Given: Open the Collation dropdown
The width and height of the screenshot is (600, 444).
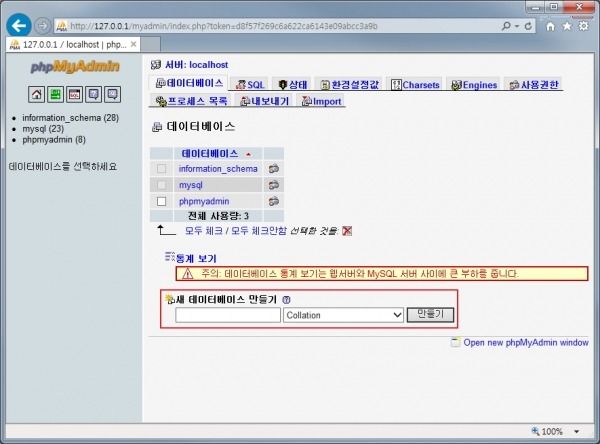Looking at the screenshot, I should (343, 315).
